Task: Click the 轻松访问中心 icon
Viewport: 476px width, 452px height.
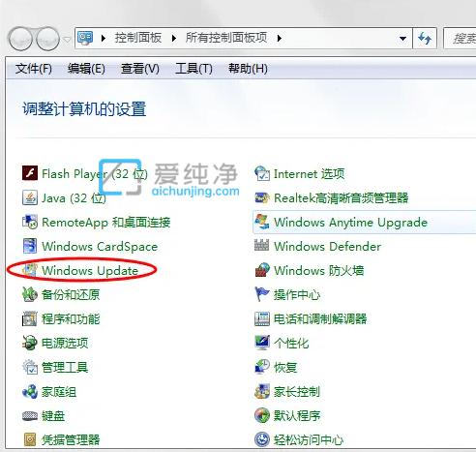Action: (262, 439)
